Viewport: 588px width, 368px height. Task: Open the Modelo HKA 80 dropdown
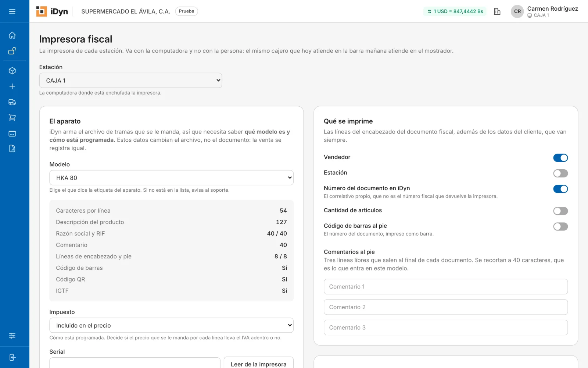[171, 178]
